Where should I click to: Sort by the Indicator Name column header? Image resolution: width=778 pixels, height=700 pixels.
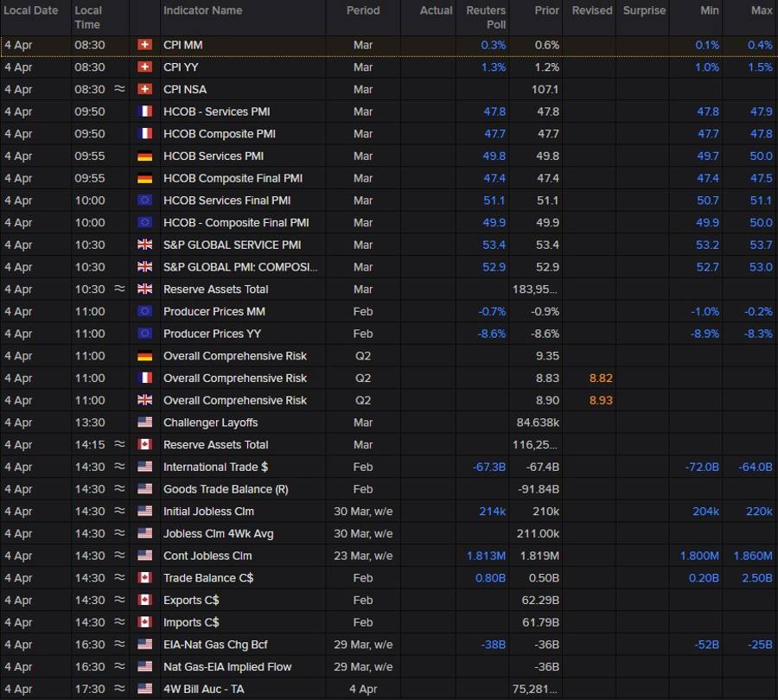pos(203,10)
